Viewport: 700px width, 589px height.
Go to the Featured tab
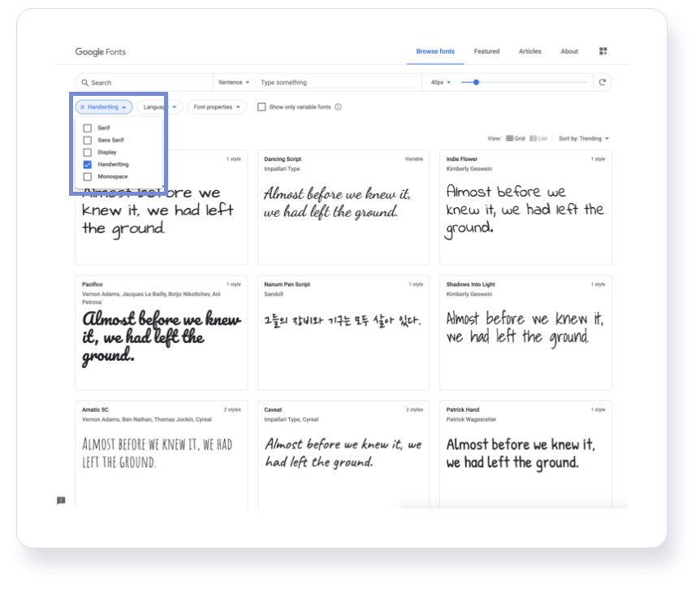pyautogui.click(x=486, y=51)
